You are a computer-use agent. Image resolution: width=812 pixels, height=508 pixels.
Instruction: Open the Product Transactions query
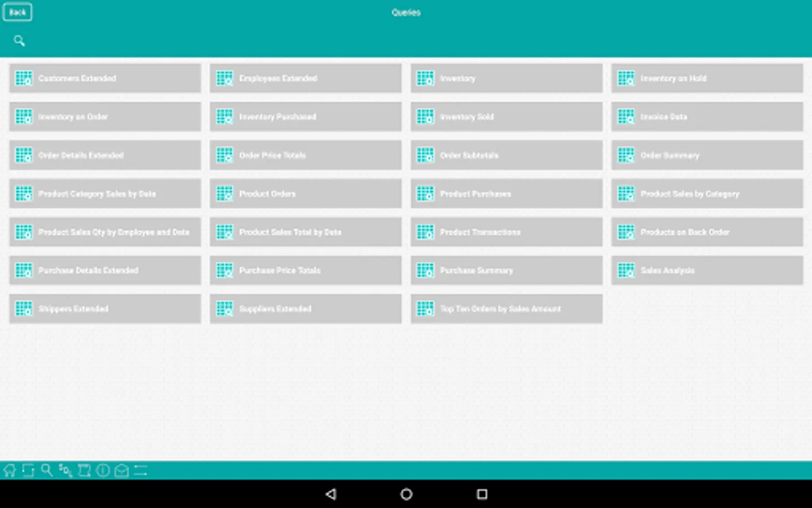pos(506,232)
